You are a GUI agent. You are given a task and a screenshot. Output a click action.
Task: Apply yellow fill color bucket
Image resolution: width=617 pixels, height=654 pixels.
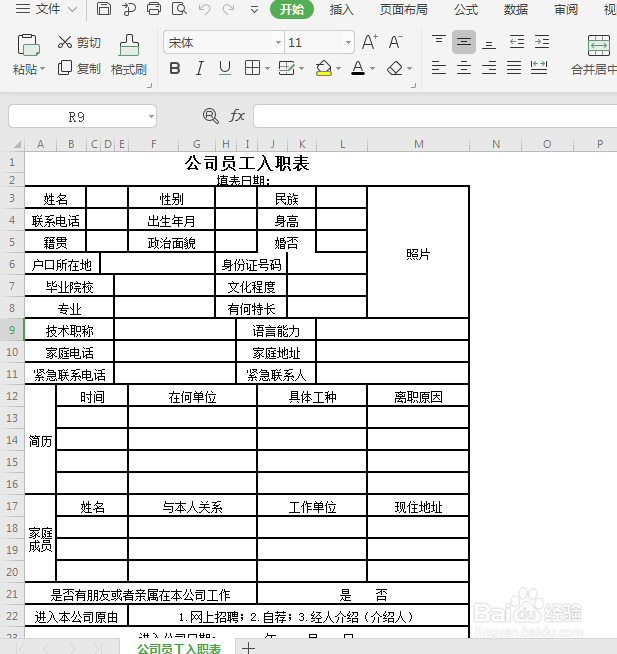(324, 68)
